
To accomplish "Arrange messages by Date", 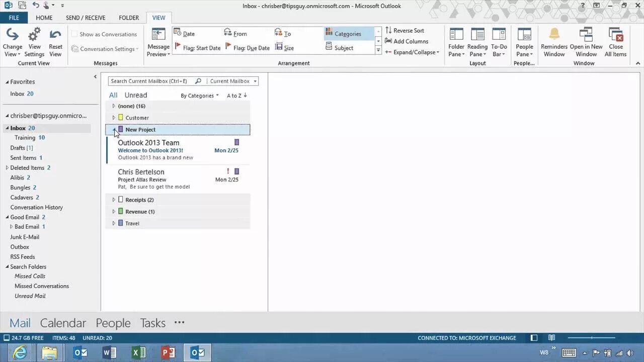I will pyautogui.click(x=185, y=34).
